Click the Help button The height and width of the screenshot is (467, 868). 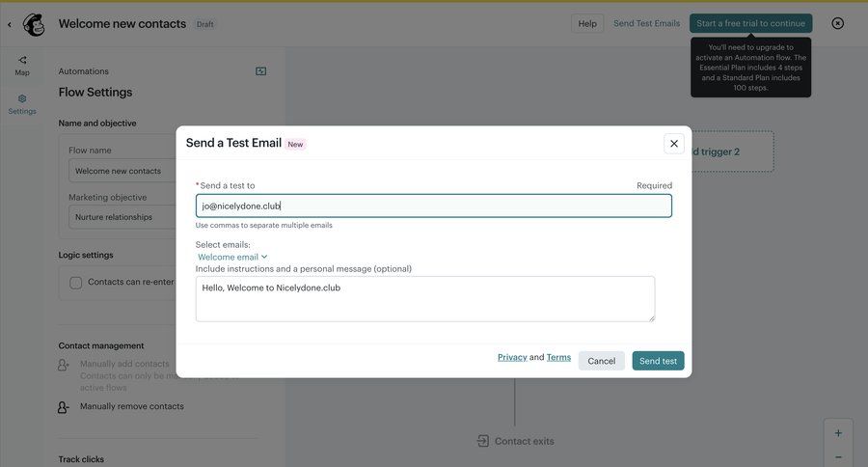[x=587, y=23]
